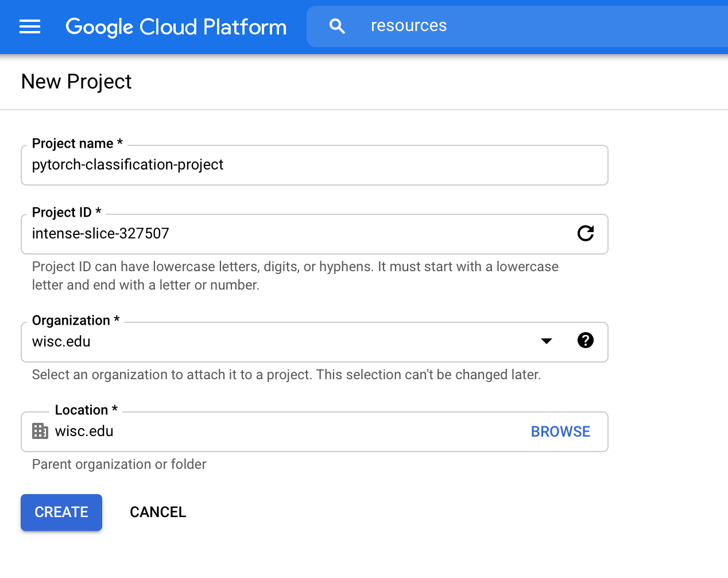Browse for a parent location
728x578 pixels.
click(x=560, y=431)
